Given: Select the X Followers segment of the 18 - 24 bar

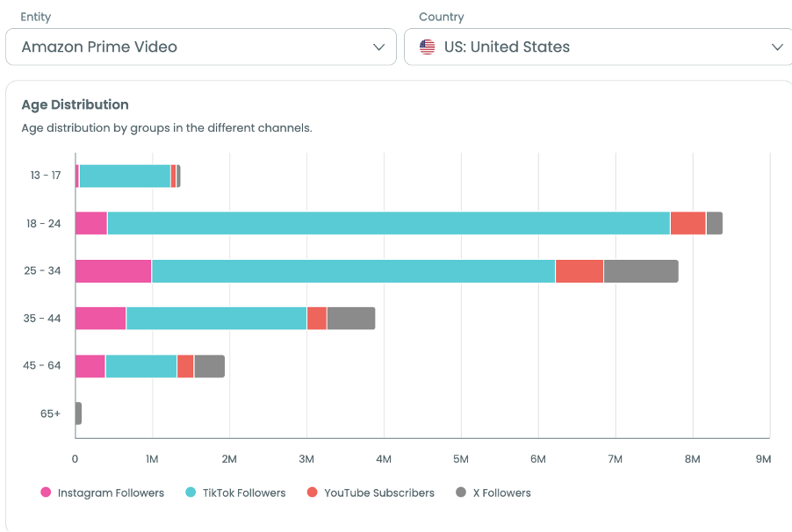Looking at the screenshot, I should click(714, 223).
